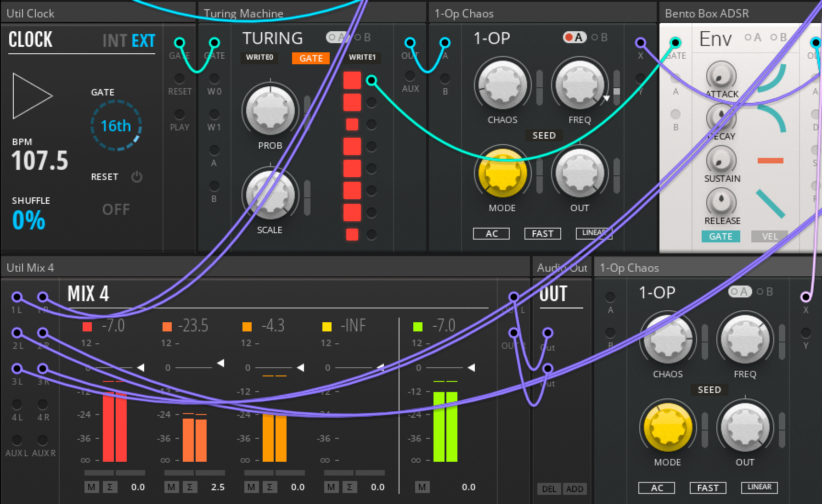
Task: Click the Clock RESET power icon
Action: [x=136, y=177]
